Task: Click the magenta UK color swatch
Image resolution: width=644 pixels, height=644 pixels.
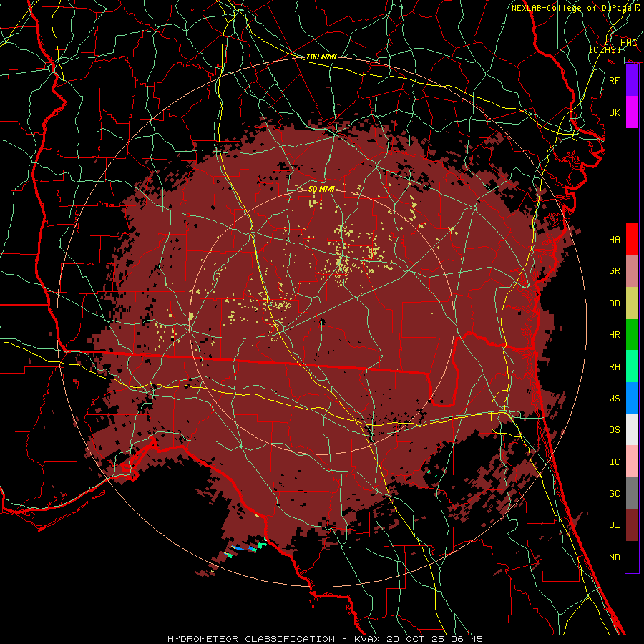Action: pyautogui.click(x=632, y=112)
